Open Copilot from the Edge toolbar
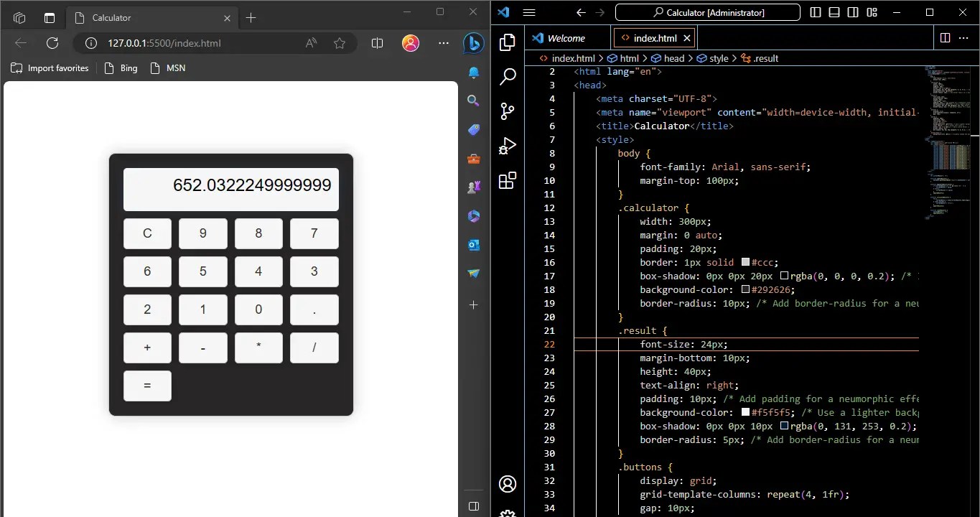980x517 pixels. click(473, 43)
